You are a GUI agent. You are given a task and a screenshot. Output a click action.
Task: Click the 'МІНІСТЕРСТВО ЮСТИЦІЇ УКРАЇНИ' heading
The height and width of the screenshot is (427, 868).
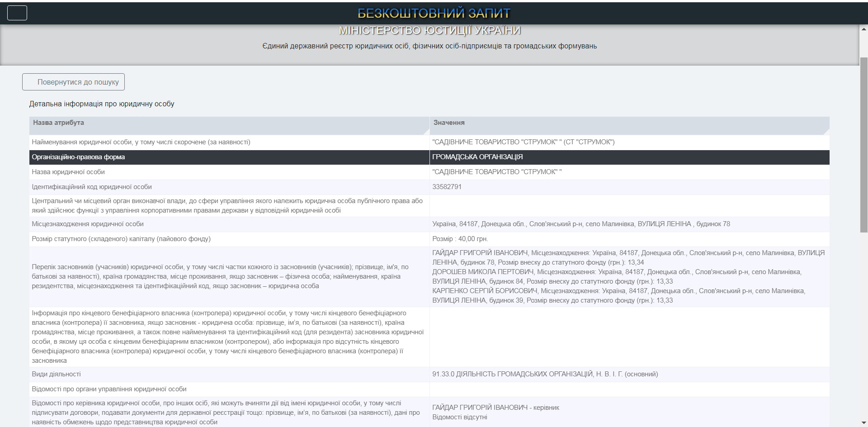pos(429,30)
